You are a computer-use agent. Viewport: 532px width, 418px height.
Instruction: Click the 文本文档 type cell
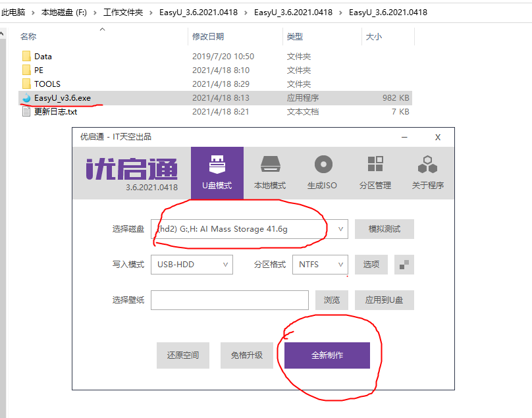tap(303, 112)
